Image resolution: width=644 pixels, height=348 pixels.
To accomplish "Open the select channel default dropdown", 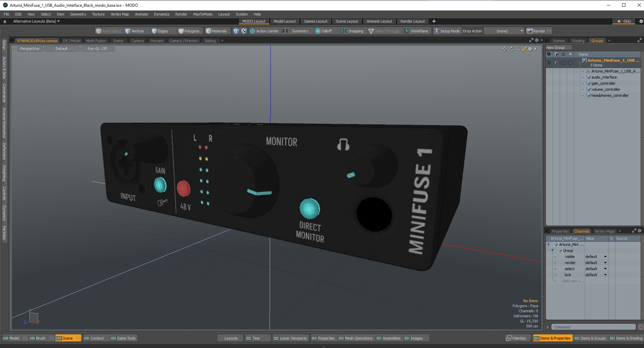I will click(x=596, y=269).
